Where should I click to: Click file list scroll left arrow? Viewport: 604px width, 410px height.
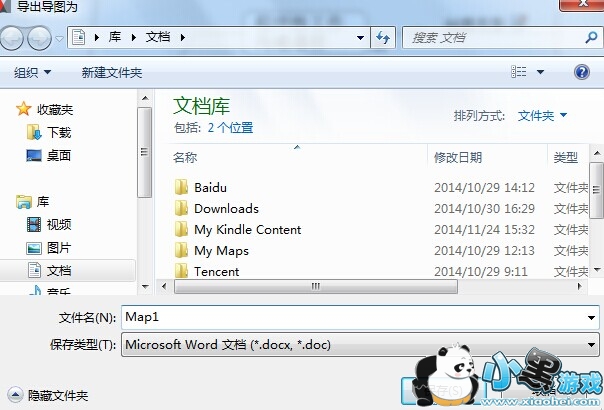[x=164, y=286]
